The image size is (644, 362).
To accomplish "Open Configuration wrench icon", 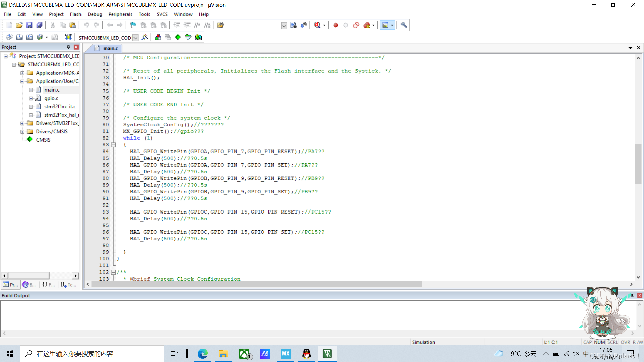I will pos(404,25).
